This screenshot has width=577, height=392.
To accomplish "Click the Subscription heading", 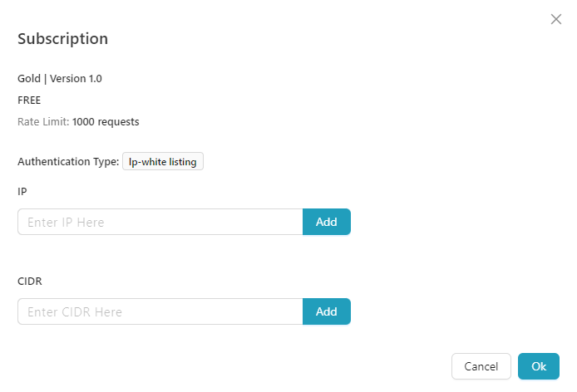I will (62, 38).
